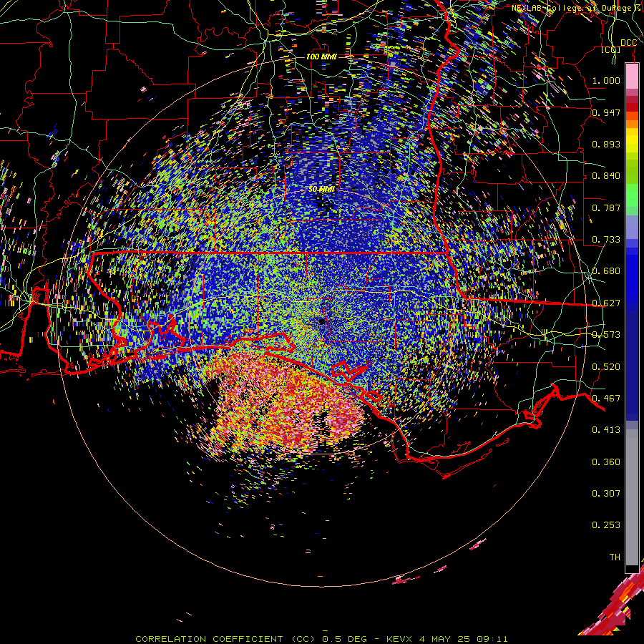Viewport: 644px width, 644px height.
Task: Click the [CC] label above the color bar
Action: coord(611,49)
